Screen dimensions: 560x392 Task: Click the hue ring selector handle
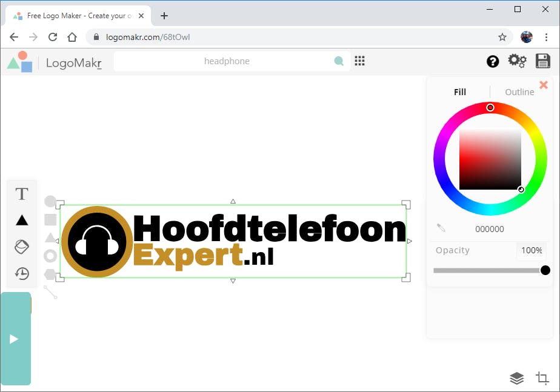coord(490,107)
